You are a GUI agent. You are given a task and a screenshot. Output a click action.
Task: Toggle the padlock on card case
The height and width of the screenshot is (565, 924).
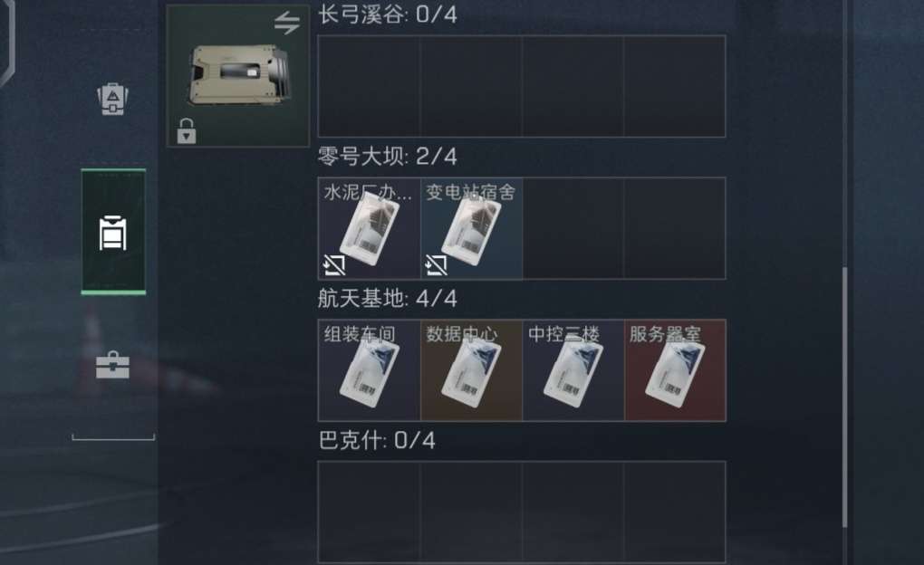coord(187,131)
